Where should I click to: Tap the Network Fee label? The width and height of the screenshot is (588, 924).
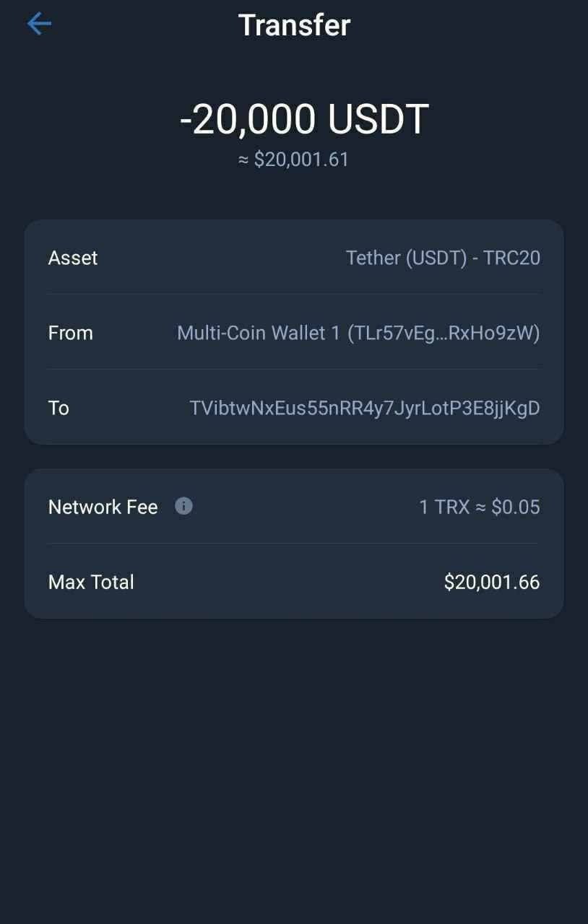[103, 507]
